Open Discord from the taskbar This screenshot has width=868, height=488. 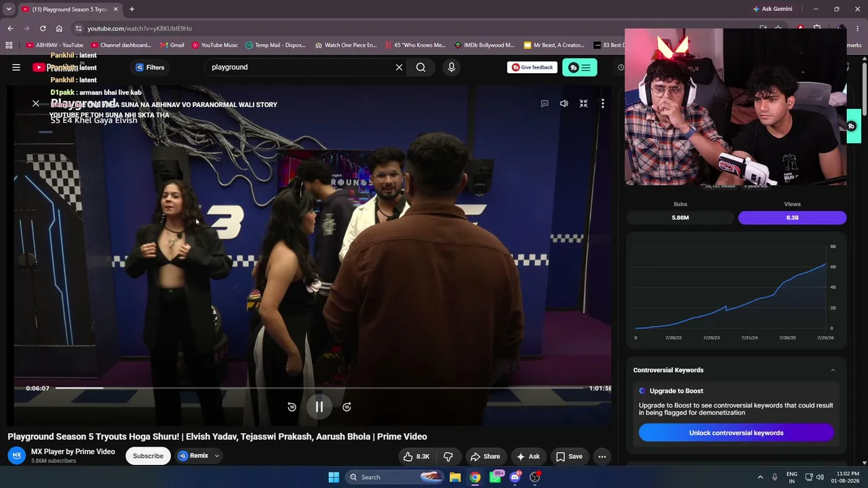click(515, 477)
